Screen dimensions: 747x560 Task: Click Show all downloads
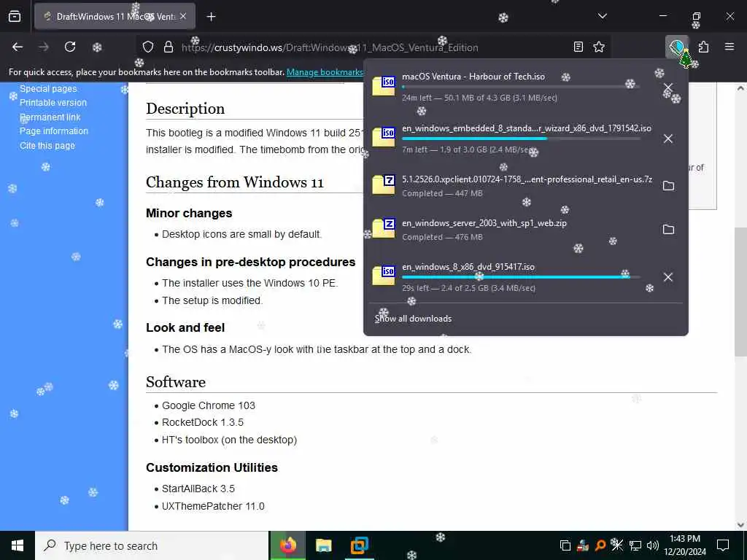(413, 319)
